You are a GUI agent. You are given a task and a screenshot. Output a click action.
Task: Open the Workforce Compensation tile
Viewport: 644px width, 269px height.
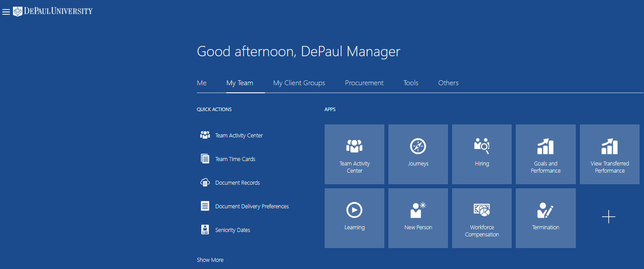click(482, 218)
